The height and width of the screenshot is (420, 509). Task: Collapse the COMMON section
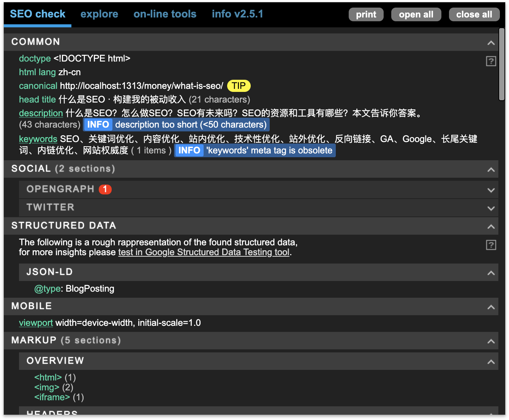click(491, 43)
